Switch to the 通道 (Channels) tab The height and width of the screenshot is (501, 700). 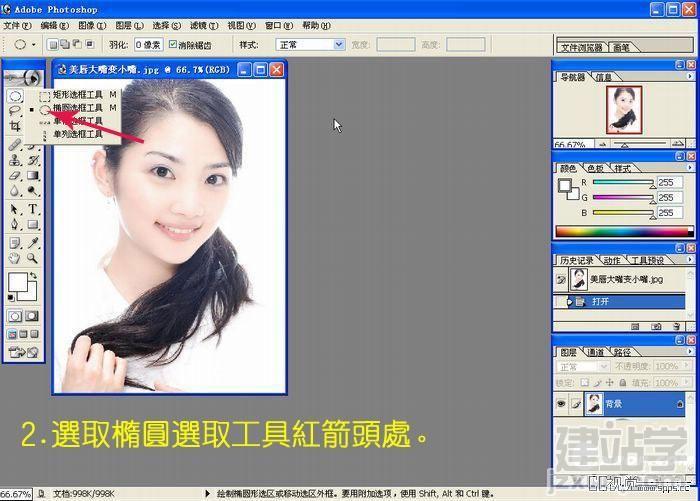click(x=596, y=352)
